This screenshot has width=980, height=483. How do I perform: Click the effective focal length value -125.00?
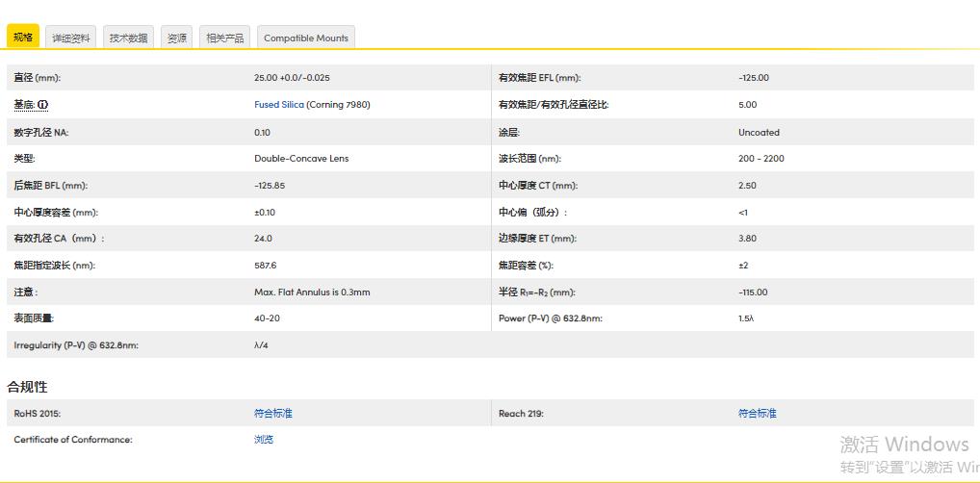coord(754,78)
